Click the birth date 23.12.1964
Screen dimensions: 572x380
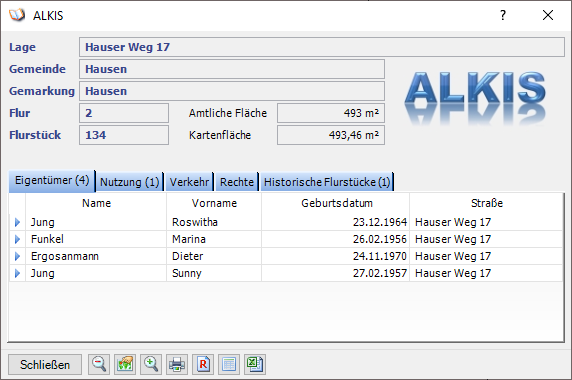[x=336, y=222]
